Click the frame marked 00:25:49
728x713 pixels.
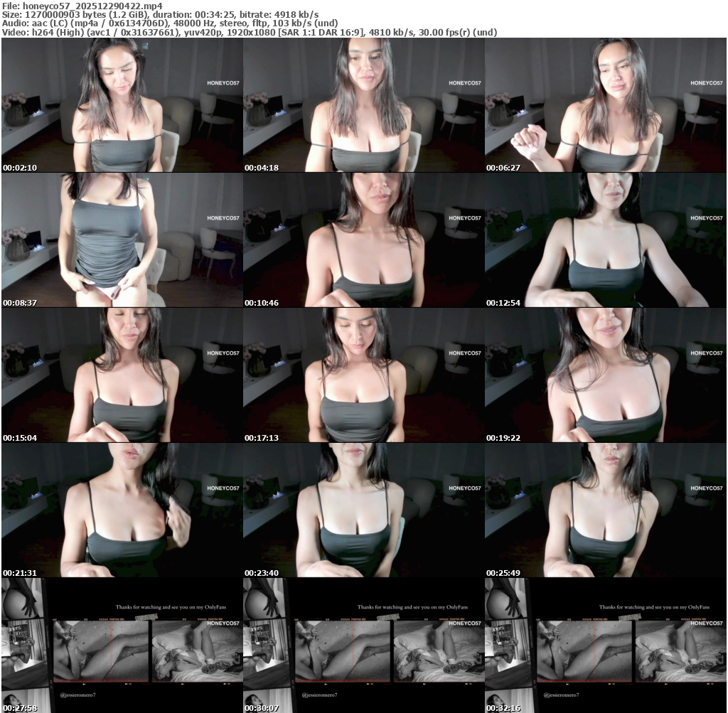point(605,510)
